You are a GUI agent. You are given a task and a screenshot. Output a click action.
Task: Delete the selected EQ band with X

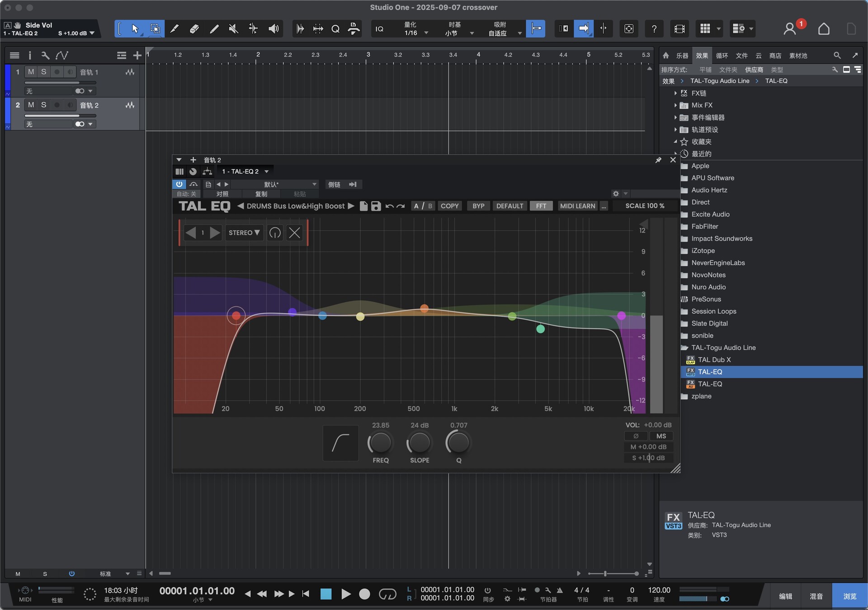tap(294, 233)
